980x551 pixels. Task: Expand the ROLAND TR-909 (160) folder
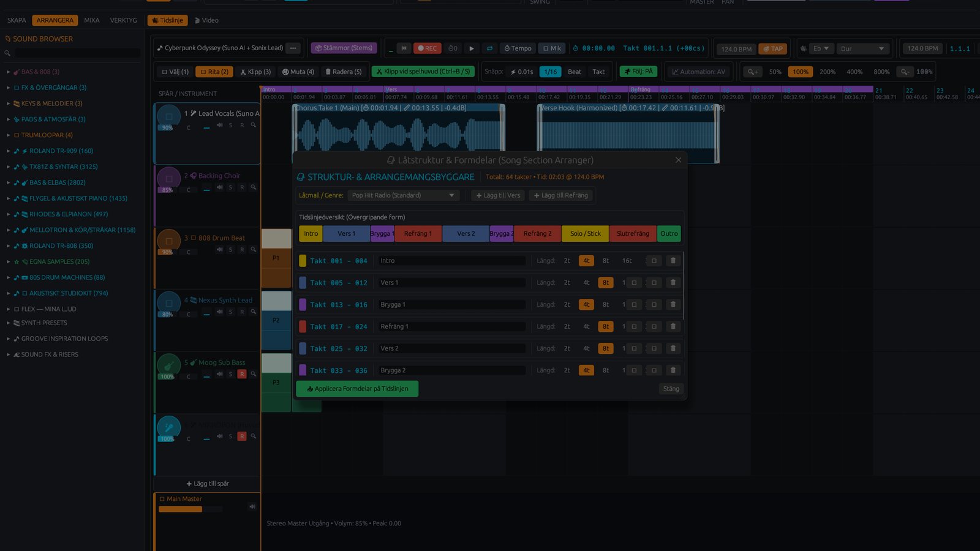(9, 151)
